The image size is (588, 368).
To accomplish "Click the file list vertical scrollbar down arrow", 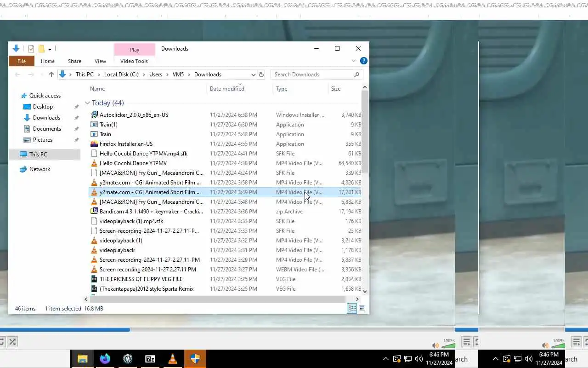I will pyautogui.click(x=365, y=291).
